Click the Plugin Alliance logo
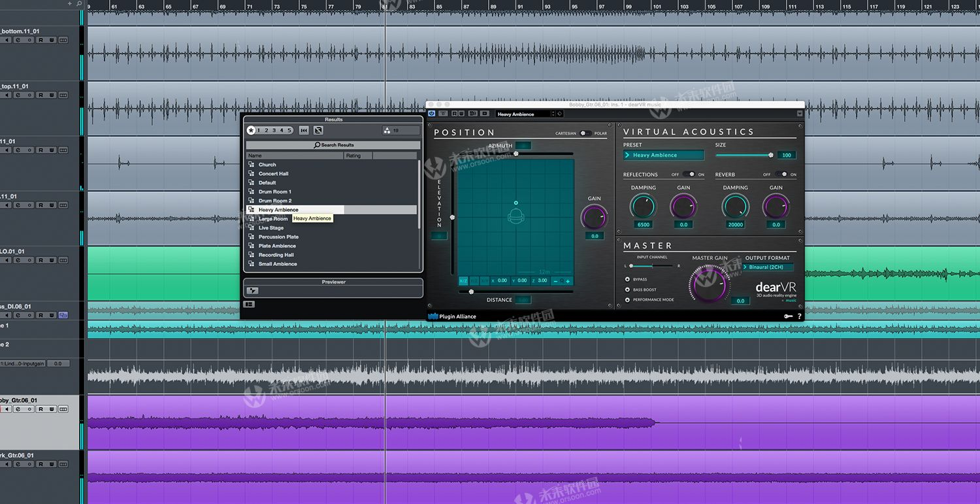This screenshot has width=980, height=504. coord(452,316)
